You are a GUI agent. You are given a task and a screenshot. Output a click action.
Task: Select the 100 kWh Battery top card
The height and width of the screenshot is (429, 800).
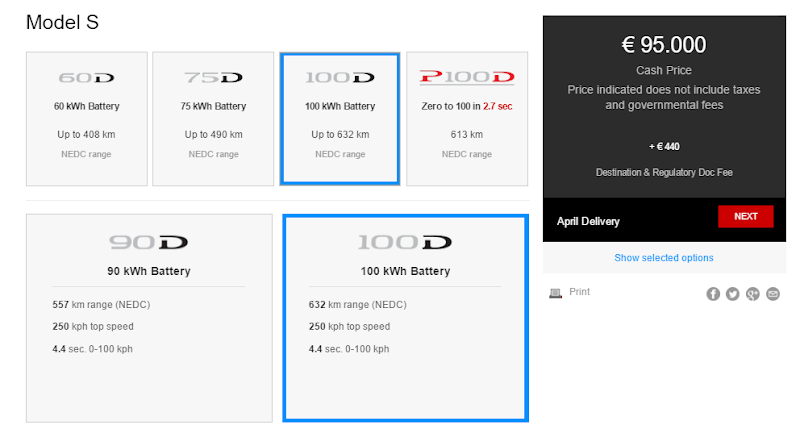340,119
